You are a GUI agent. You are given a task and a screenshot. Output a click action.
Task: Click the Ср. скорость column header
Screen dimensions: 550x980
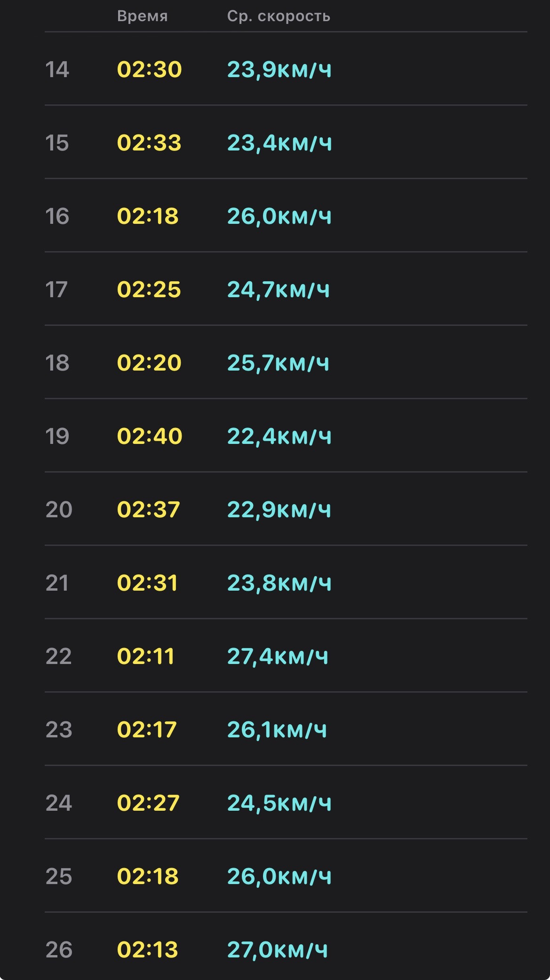(279, 16)
